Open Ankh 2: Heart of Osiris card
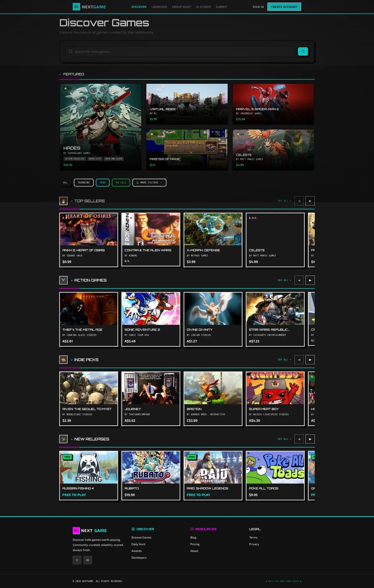This screenshot has height=588, width=374. click(x=89, y=240)
